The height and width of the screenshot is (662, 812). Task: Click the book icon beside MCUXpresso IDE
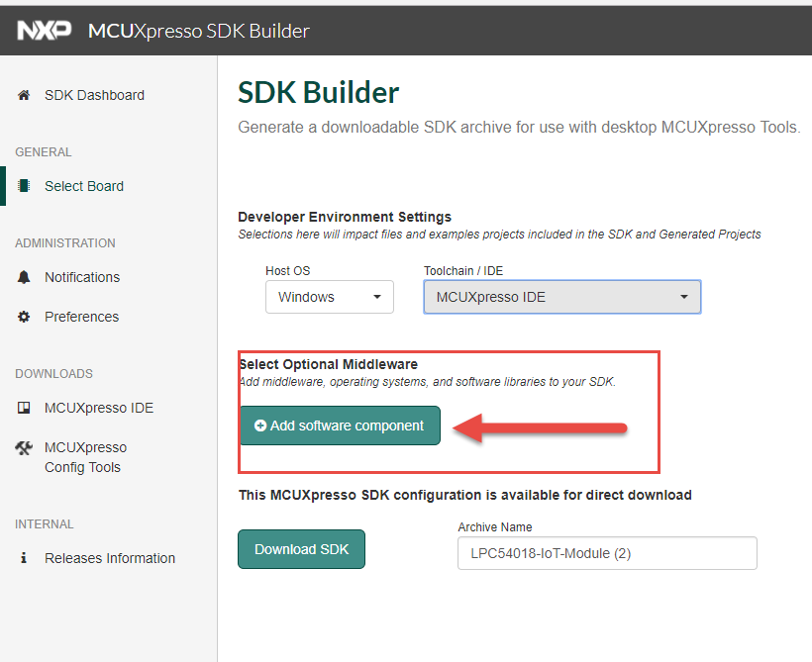coord(24,408)
